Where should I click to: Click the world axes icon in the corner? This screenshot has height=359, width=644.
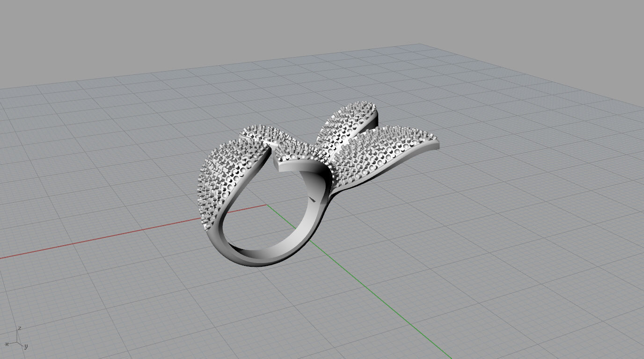[x=16, y=338]
